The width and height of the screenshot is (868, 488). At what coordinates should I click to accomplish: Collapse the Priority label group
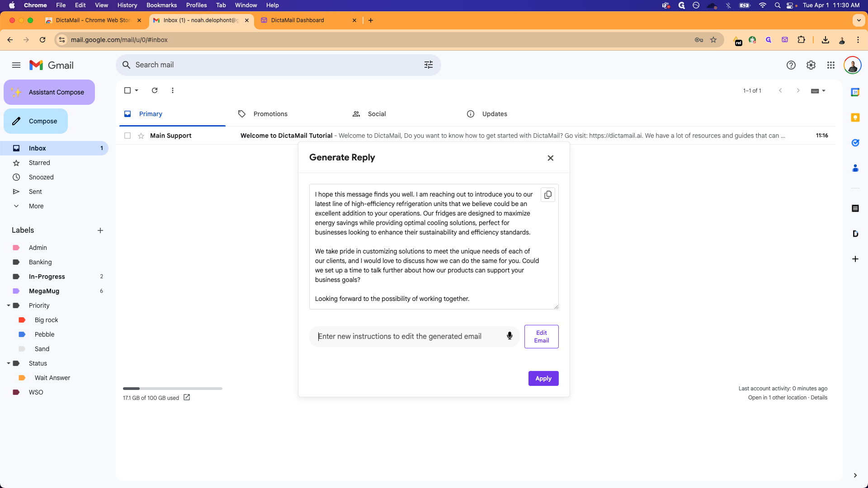pyautogui.click(x=9, y=305)
